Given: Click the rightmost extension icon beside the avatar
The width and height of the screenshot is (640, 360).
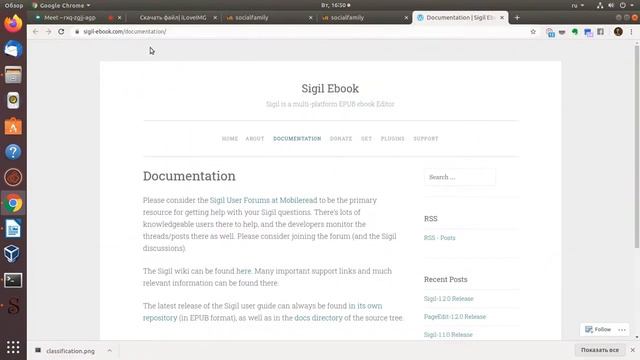Looking at the screenshot, I should coord(600,31).
